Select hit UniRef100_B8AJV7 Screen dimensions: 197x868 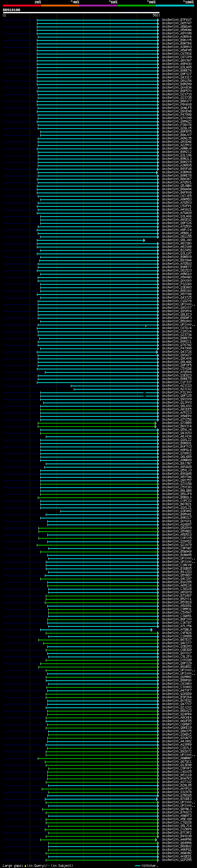(x=176, y=135)
